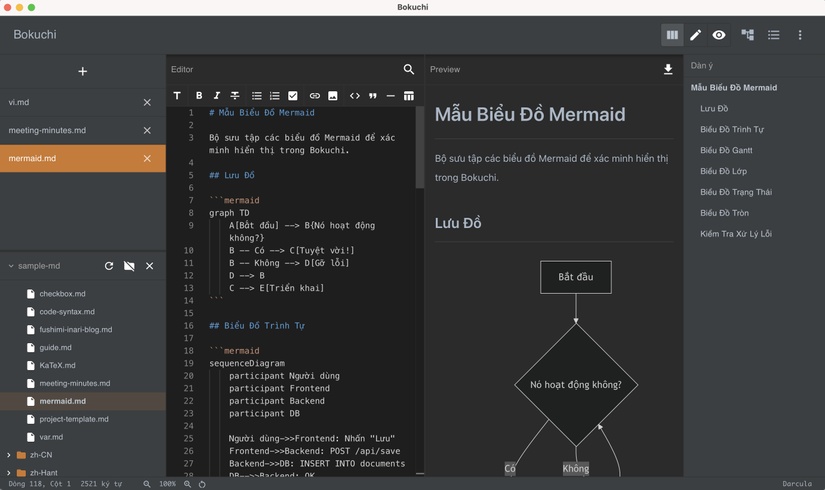The width and height of the screenshot is (825, 490).
Task: Insert a hyperlink
Action: [315, 95]
